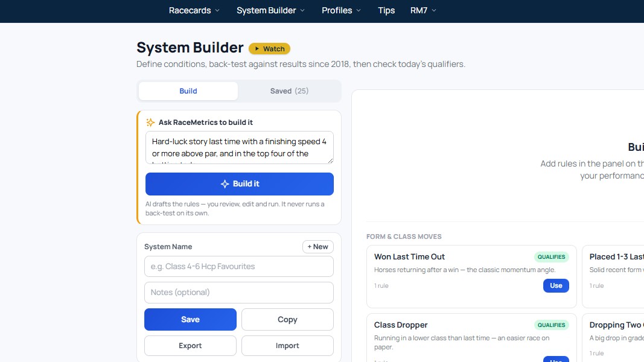Viewport: 644px width, 362px height.
Task: Switch to the Saved (25) tab
Action: (x=289, y=91)
